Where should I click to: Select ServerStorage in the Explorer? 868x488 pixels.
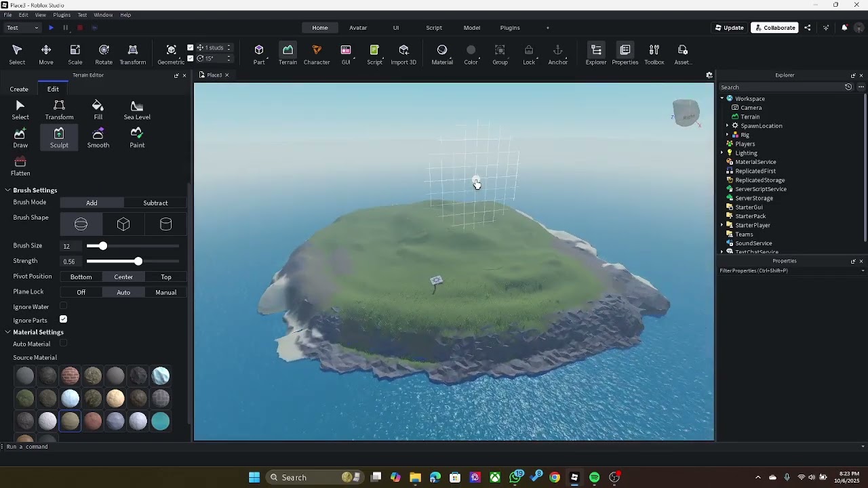tap(754, 198)
